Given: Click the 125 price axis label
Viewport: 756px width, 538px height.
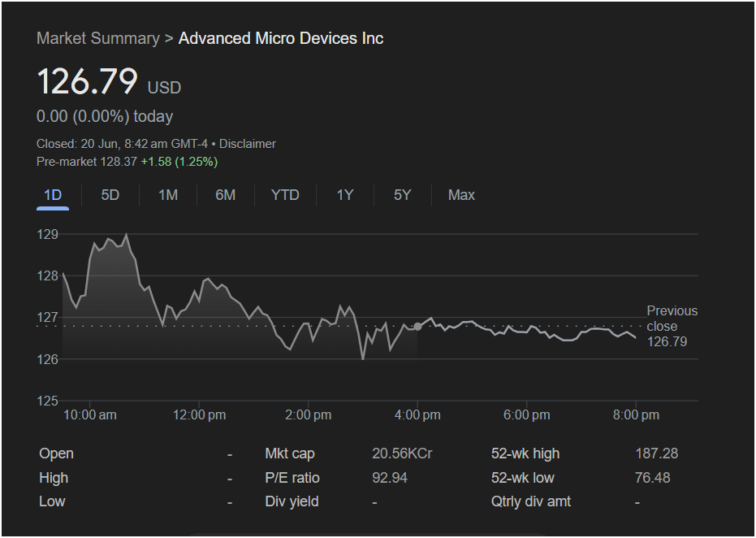Looking at the screenshot, I should (x=47, y=401).
